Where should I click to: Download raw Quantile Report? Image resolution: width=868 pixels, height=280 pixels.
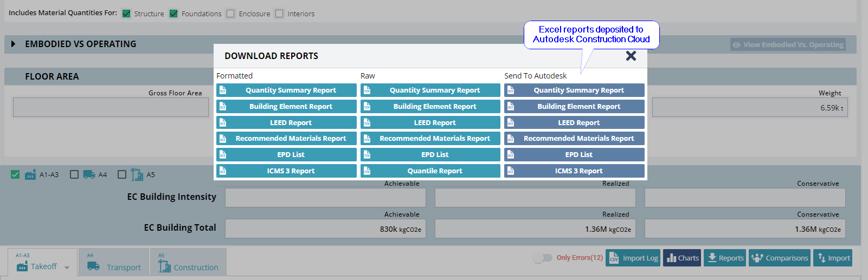(x=434, y=171)
